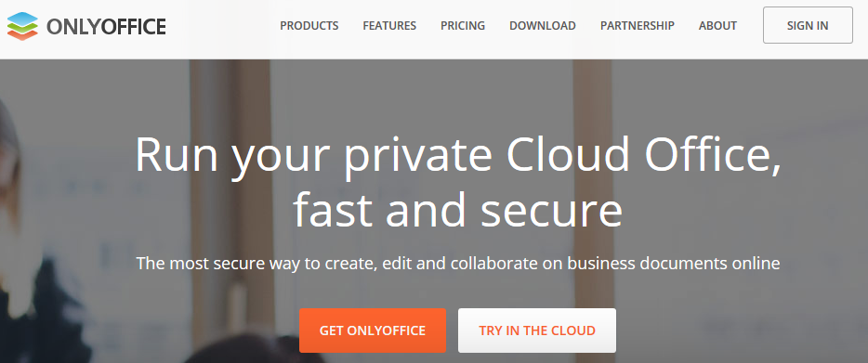Click empty header space between logo and PRODUCTS

(221, 26)
